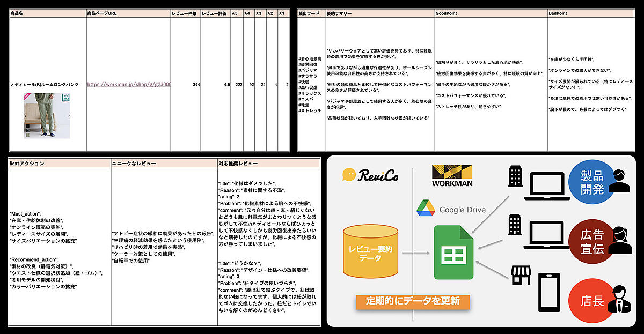This screenshot has height=334, width=644.
Task: Select the Nextアクション column header
Action: point(27,162)
